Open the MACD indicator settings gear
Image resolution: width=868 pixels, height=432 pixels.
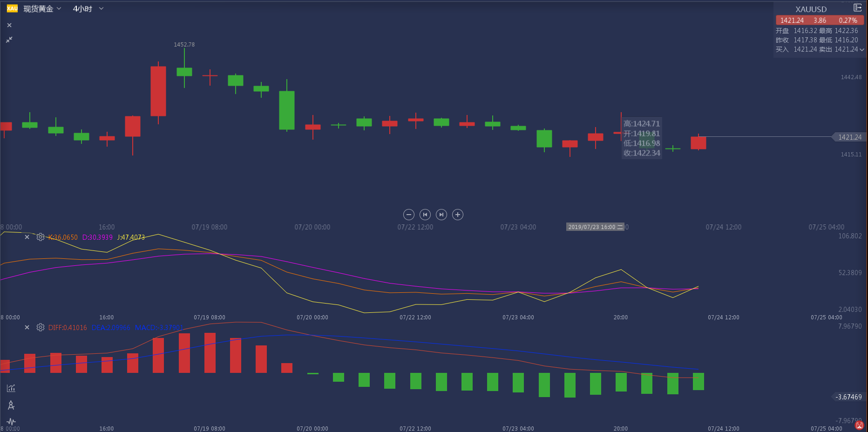click(41, 327)
